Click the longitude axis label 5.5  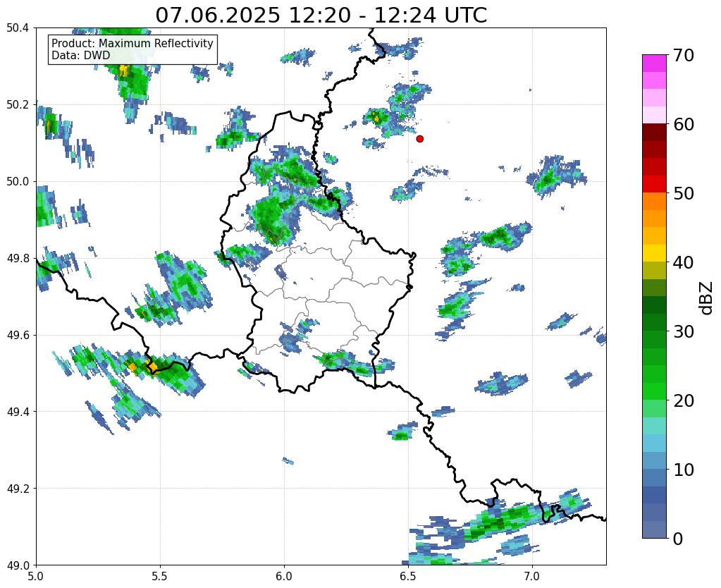[160, 576]
